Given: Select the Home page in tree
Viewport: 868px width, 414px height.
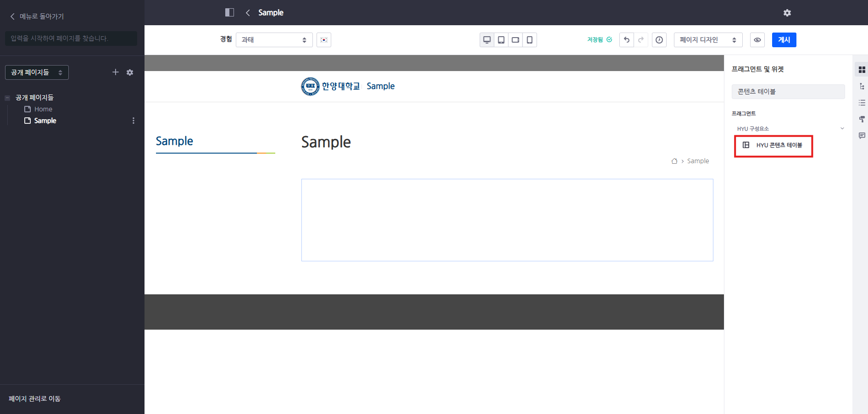Looking at the screenshot, I should pos(43,109).
